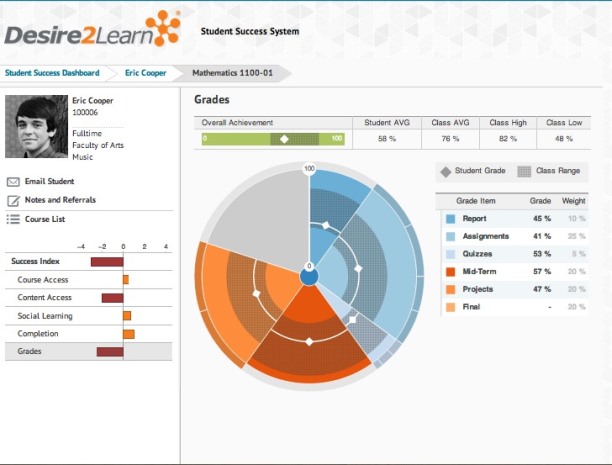Select the Mid-Term color swatch in legend

click(451, 271)
